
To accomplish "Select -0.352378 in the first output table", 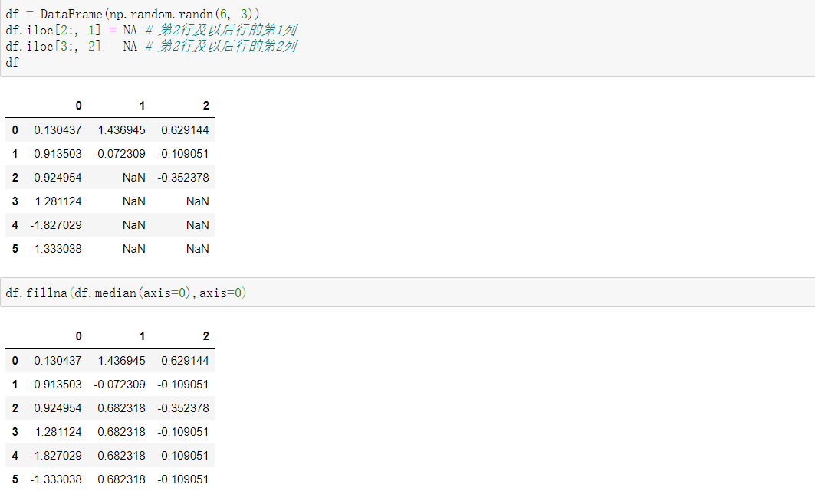I will [183, 178].
